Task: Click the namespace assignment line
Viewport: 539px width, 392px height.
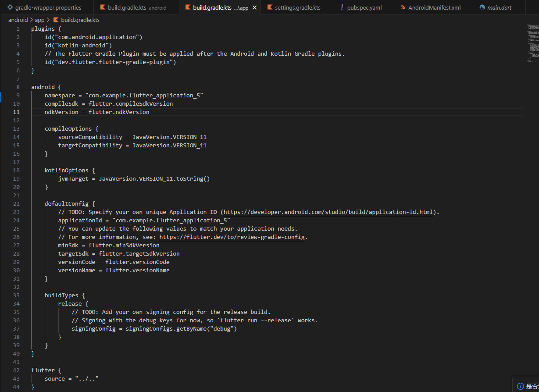Action: coord(124,96)
